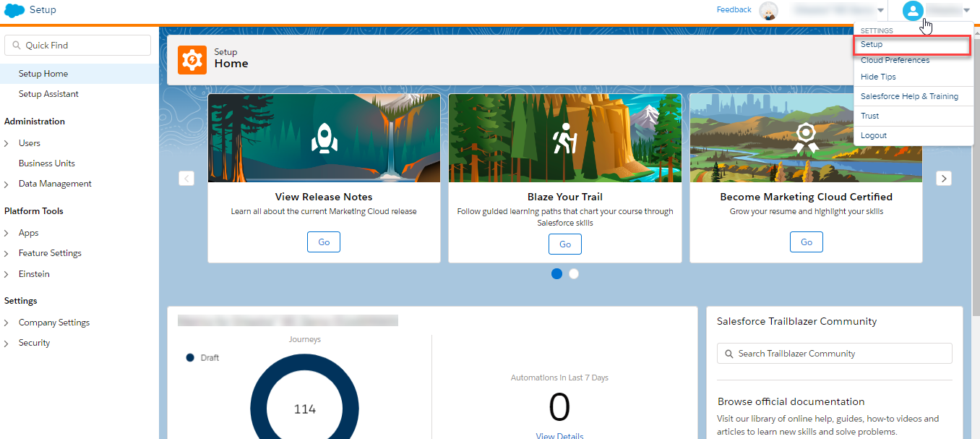Click the Quick Find search field
Viewport: 980px width, 439px height.
pyautogui.click(x=77, y=45)
